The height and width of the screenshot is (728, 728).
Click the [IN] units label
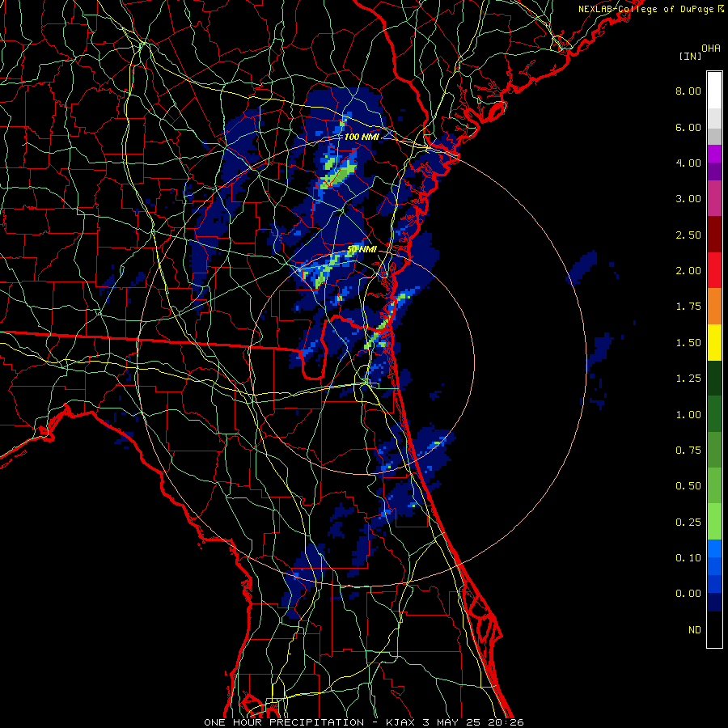(690, 56)
